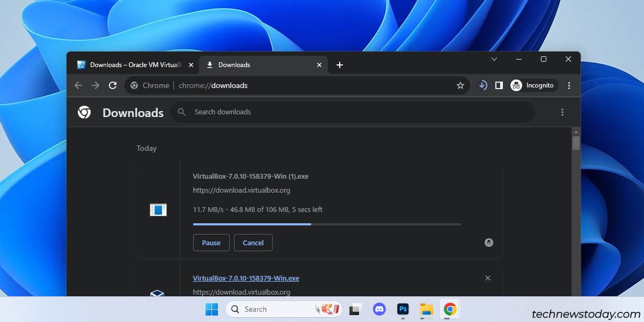Minimize the Chrome window
The width and height of the screenshot is (644, 322).
click(519, 59)
